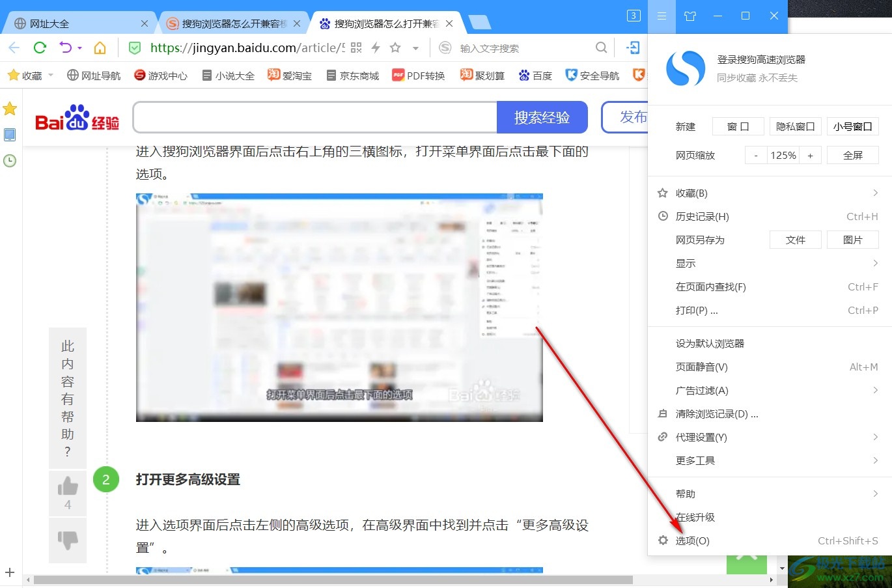Click the horizontal scrollbar at page bottom
This screenshot has height=588, width=892.
(x=333, y=580)
